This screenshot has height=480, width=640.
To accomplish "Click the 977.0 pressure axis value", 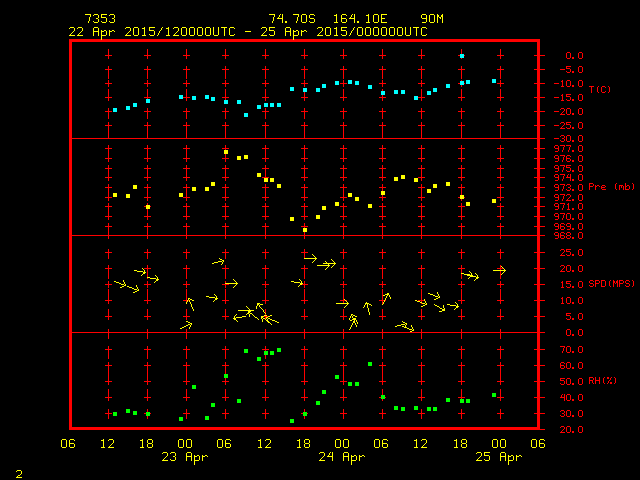I will 569,149.
